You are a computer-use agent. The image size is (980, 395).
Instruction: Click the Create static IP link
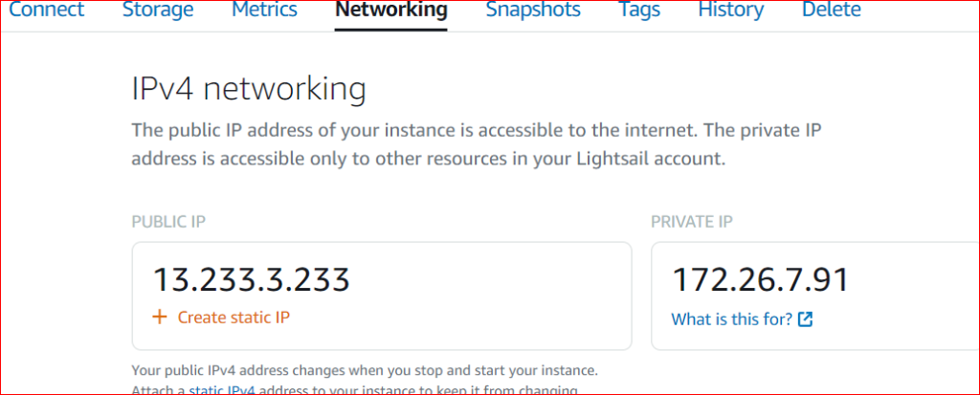234,318
